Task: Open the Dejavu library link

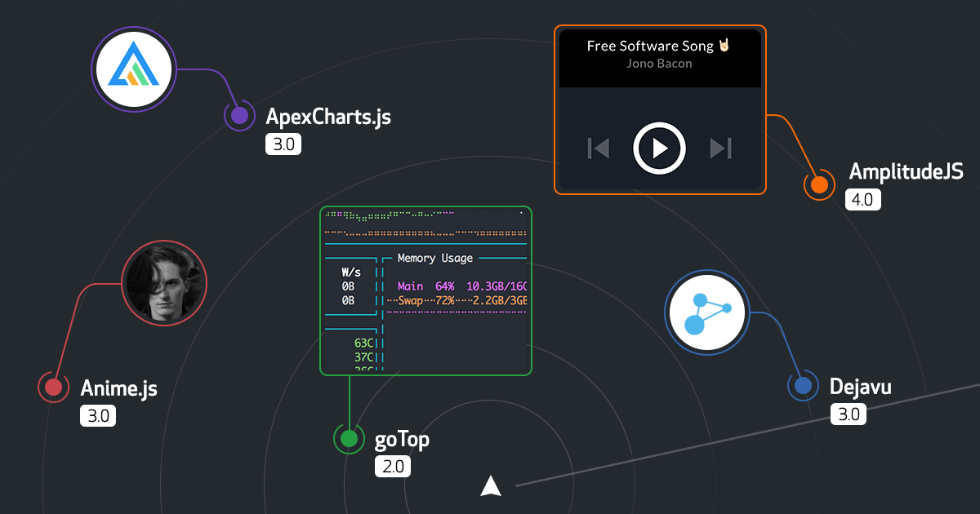Action: click(860, 386)
